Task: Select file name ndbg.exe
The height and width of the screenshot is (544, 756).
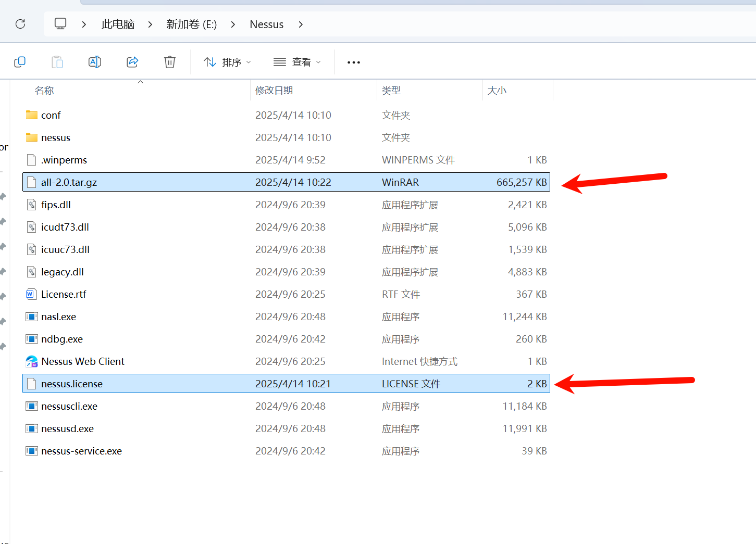Action: pyautogui.click(x=62, y=339)
